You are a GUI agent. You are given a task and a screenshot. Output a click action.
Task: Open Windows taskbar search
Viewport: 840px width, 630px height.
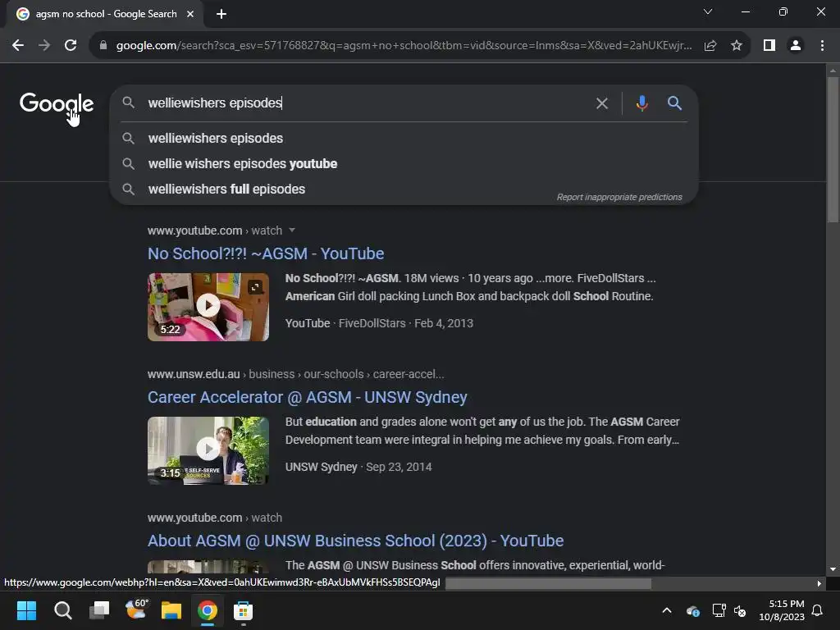click(x=62, y=610)
